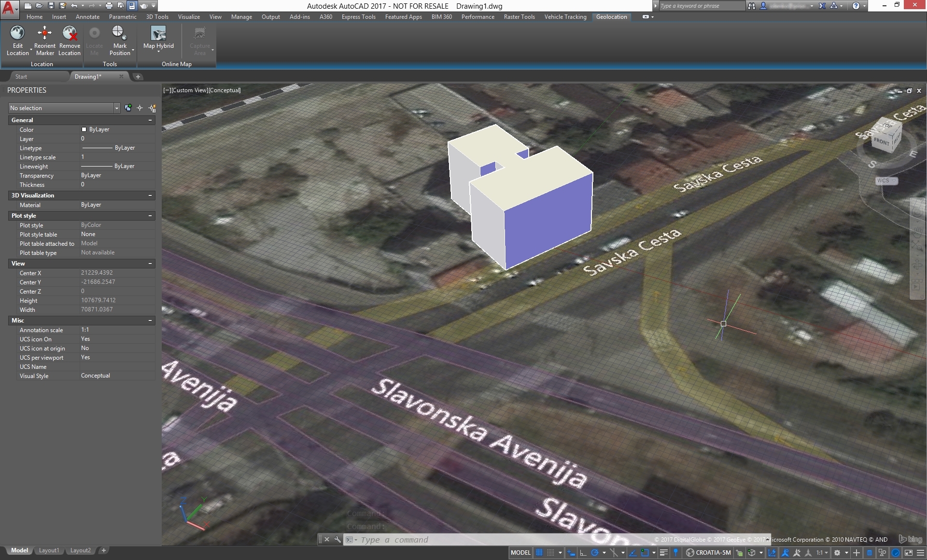The height and width of the screenshot is (560, 927).
Task: Collapse the General properties section
Action: tap(150, 120)
